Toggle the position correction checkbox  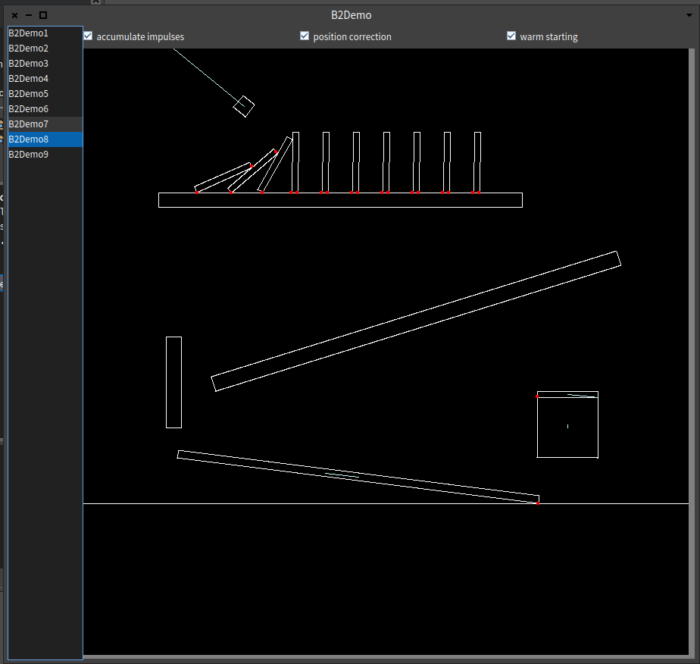[x=304, y=36]
